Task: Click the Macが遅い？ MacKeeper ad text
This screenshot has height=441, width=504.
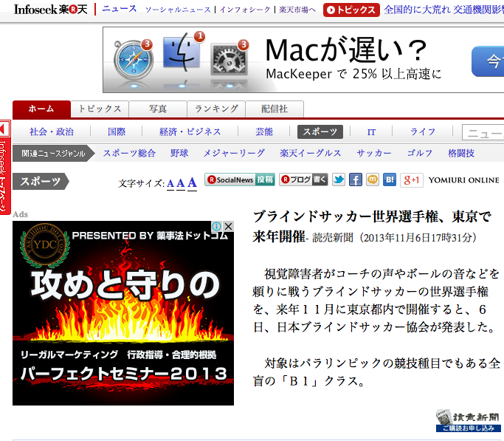Action: pos(346,50)
